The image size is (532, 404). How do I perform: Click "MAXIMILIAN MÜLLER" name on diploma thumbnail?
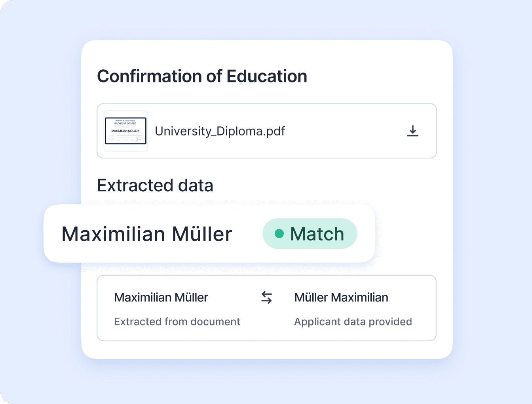(125, 131)
